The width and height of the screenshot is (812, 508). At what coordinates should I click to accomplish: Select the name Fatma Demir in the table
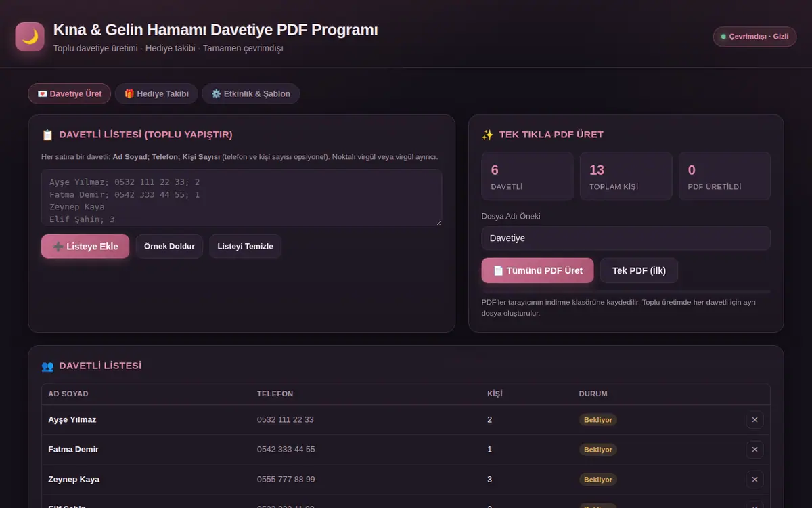(x=73, y=450)
